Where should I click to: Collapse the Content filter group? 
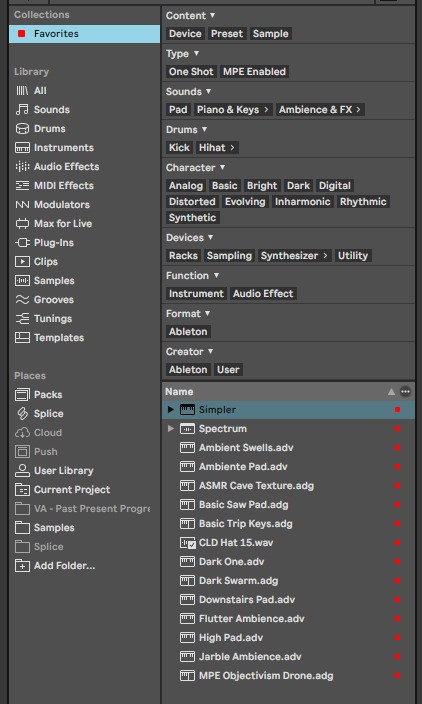212,15
